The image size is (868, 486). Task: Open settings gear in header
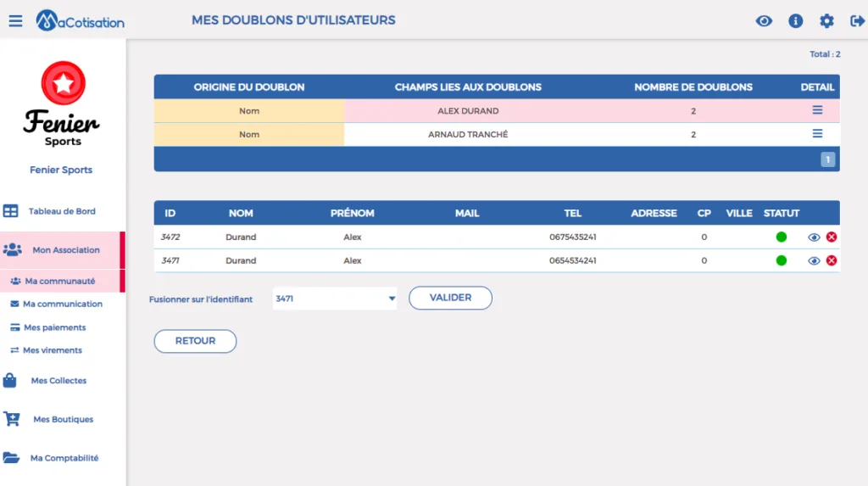point(826,21)
